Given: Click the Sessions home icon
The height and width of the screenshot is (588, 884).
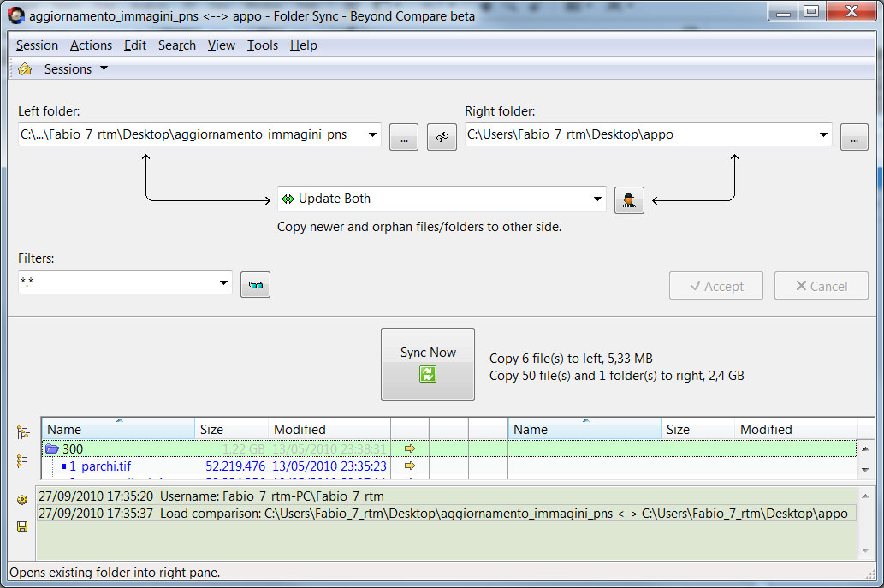Looking at the screenshot, I should [x=25, y=69].
